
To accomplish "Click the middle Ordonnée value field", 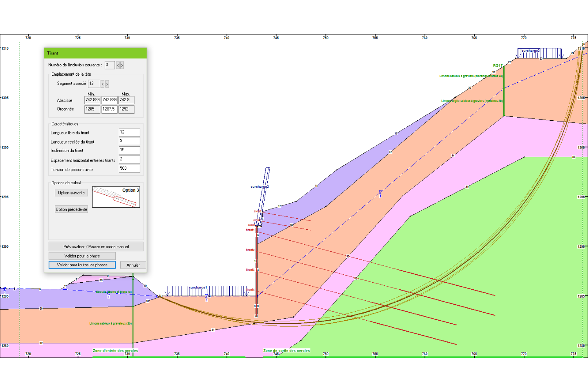I will pyautogui.click(x=109, y=109).
